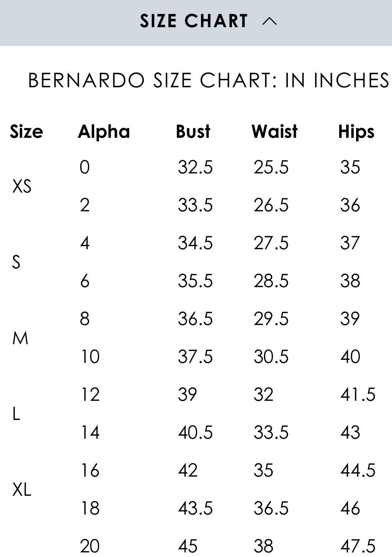Click the alpha size 10 entry

(x=88, y=357)
